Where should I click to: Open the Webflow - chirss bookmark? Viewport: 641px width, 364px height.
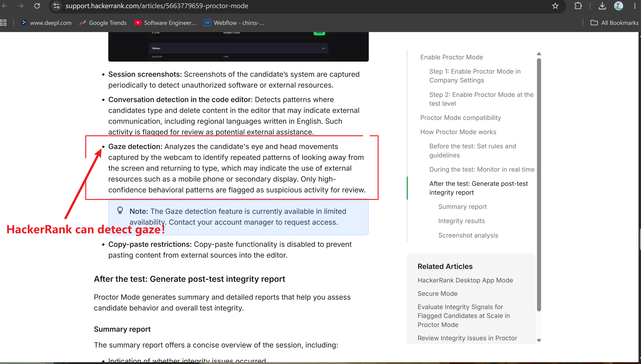234,23
